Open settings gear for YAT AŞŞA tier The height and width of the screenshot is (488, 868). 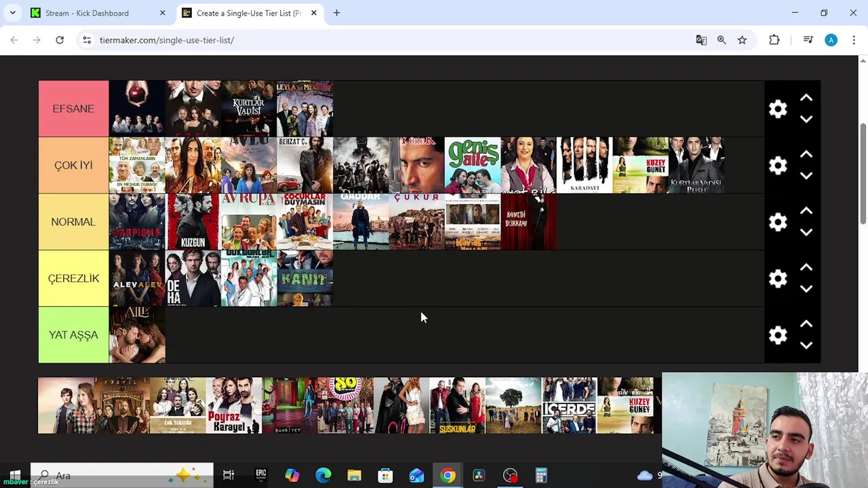778,335
